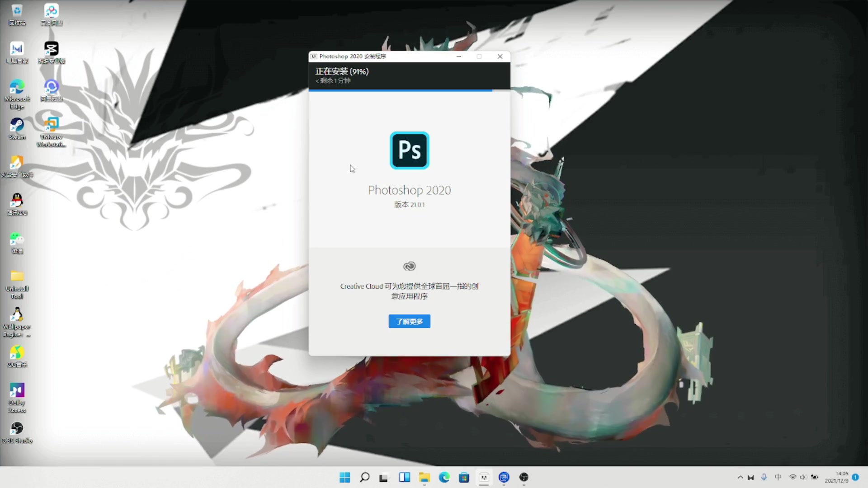Click the 了解更多 learn more button

point(409,321)
